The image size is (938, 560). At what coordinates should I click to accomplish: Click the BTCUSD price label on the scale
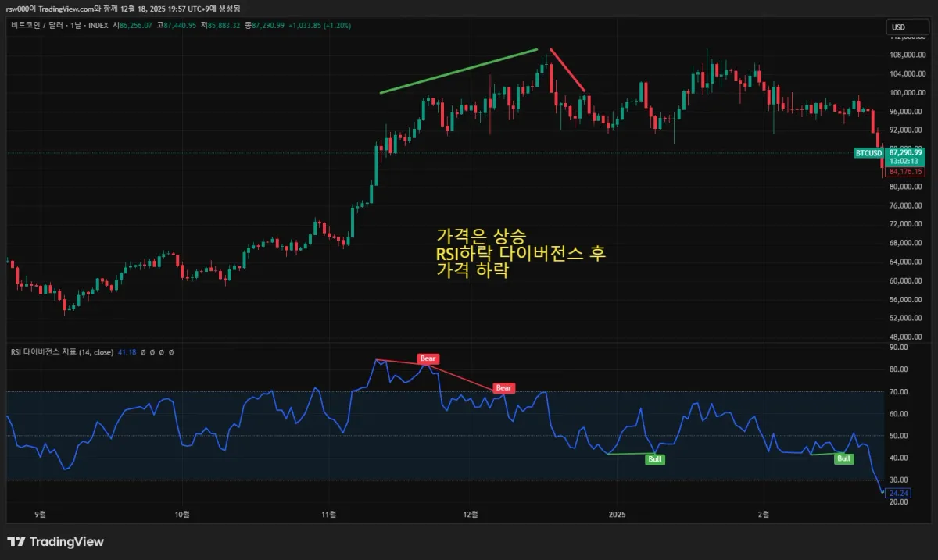tap(868, 153)
